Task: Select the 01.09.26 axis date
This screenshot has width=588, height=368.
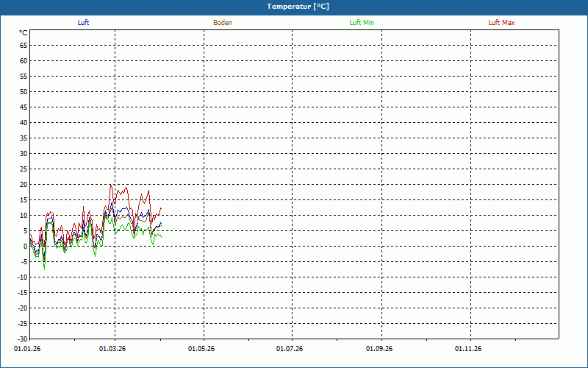Action: point(379,348)
